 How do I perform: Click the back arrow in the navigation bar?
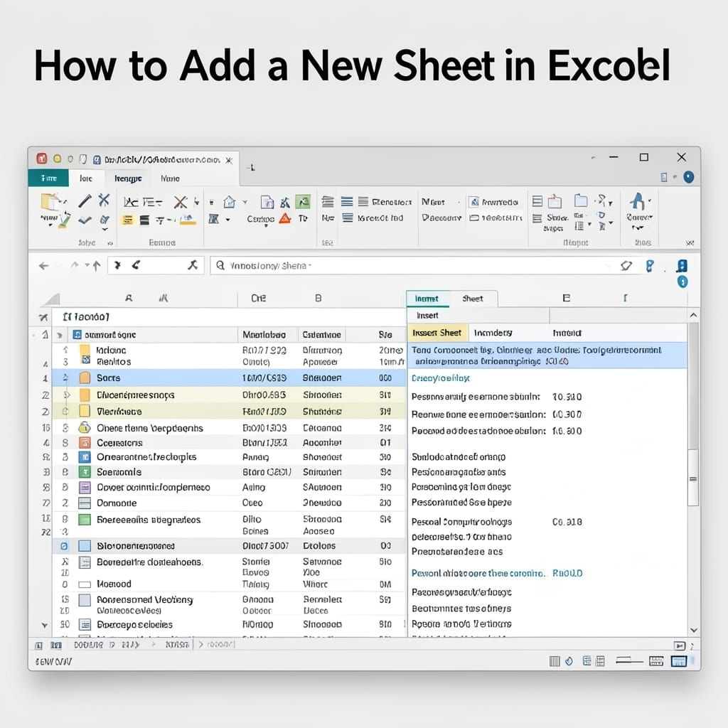(x=43, y=266)
